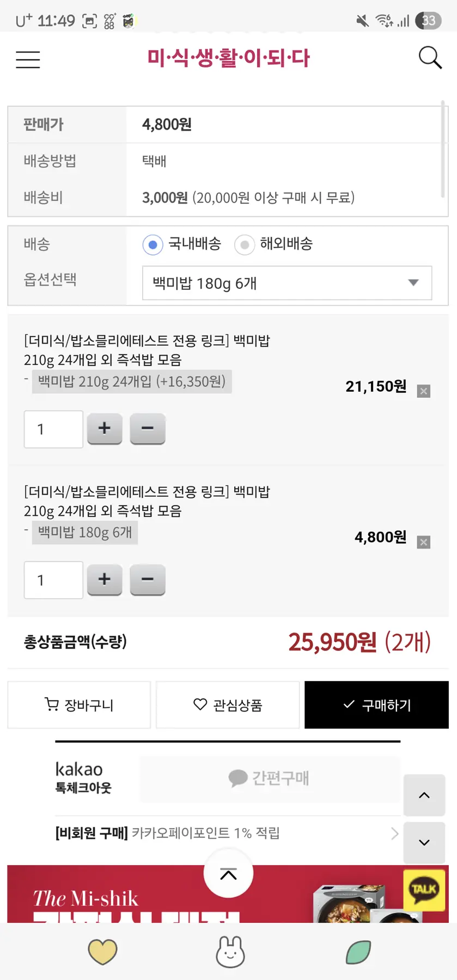
Task: Remove the 백미밥 180g 6개 item
Action: pyautogui.click(x=424, y=542)
